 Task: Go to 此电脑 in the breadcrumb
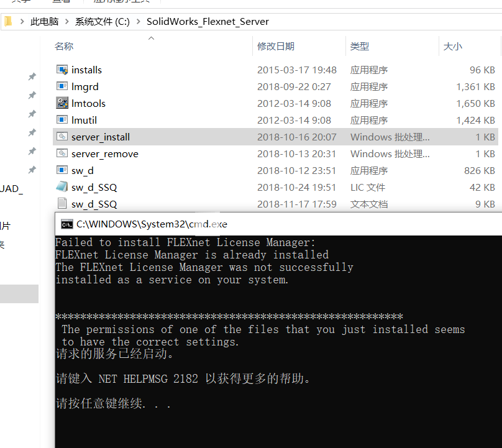(x=45, y=22)
